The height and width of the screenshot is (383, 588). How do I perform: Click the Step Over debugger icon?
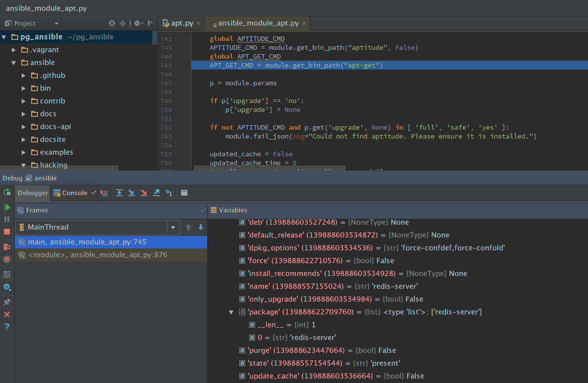(x=119, y=193)
